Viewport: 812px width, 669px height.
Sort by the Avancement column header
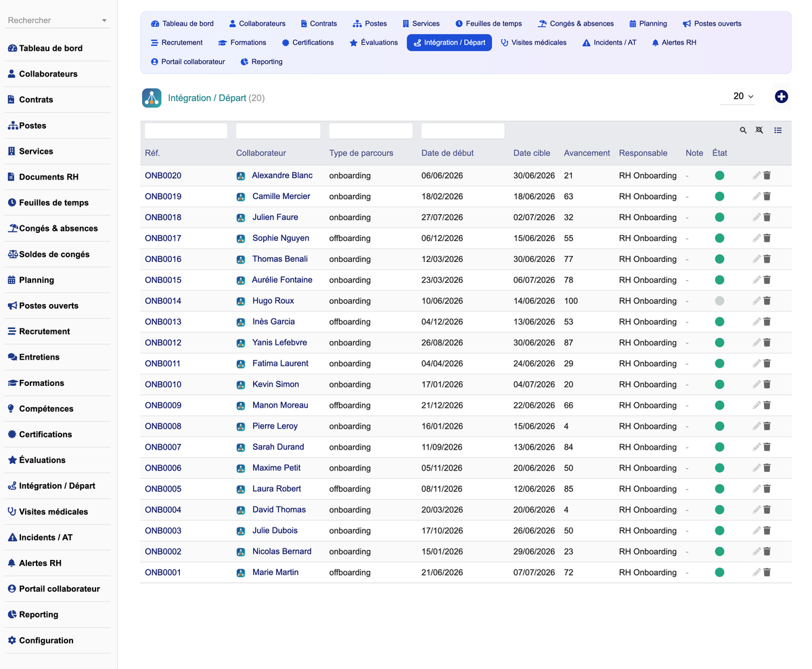tap(587, 153)
